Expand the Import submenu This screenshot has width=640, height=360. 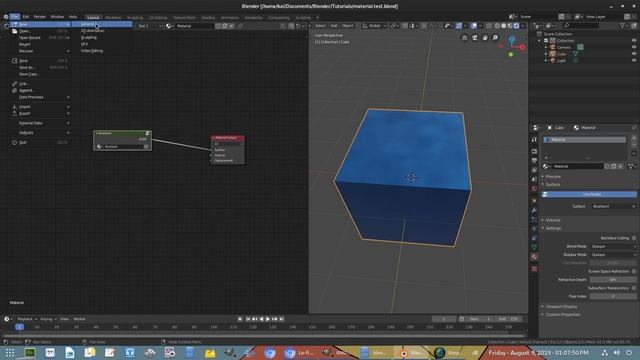[x=40, y=107]
